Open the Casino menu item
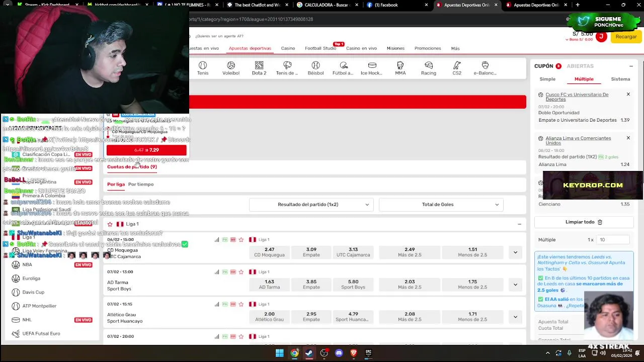The width and height of the screenshot is (644, 362). pos(288,48)
